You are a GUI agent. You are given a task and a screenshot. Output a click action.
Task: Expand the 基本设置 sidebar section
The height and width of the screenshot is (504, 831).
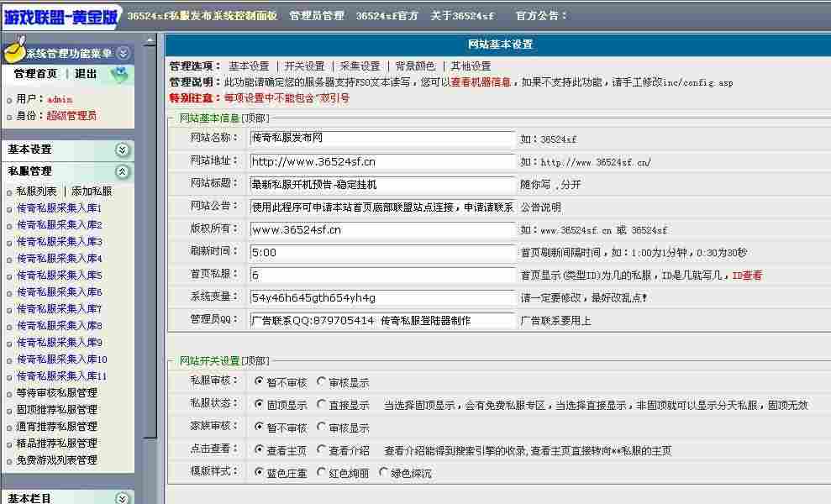pyautogui.click(x=123, y=150)
